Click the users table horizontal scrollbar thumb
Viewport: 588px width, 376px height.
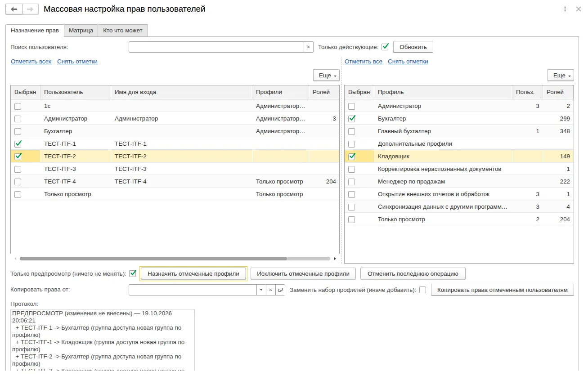(153, 259)
